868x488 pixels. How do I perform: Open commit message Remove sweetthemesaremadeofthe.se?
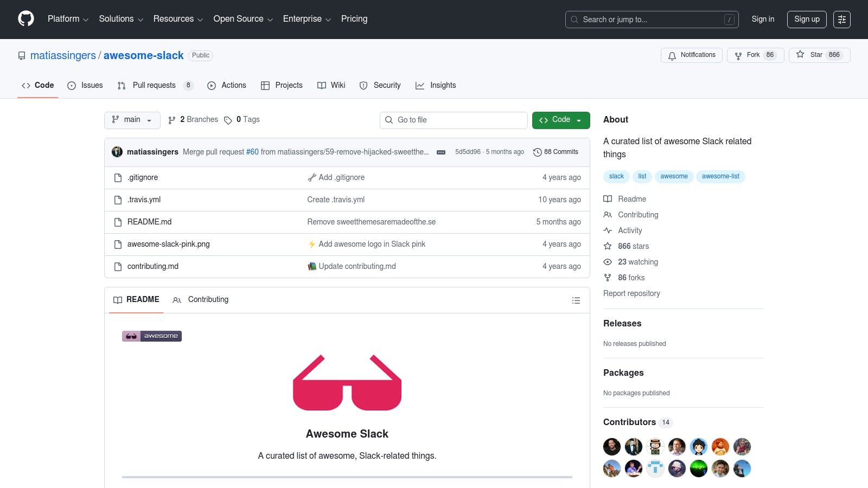point(372,222)
